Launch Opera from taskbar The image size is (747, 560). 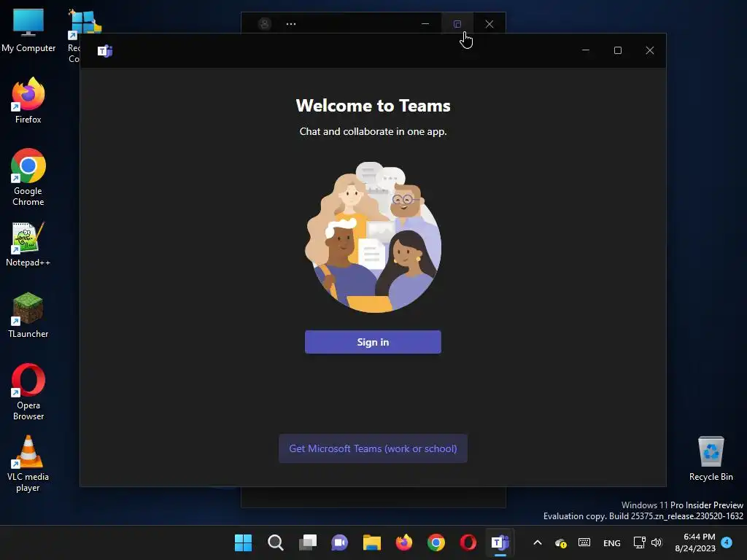pyautogui.click(x=468, y=542)
